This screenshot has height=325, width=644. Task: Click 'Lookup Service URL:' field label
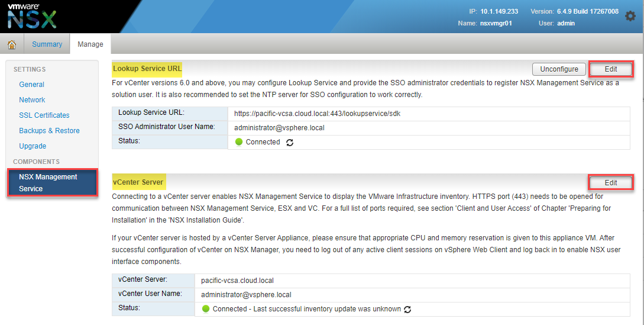[x=151, y=112]
